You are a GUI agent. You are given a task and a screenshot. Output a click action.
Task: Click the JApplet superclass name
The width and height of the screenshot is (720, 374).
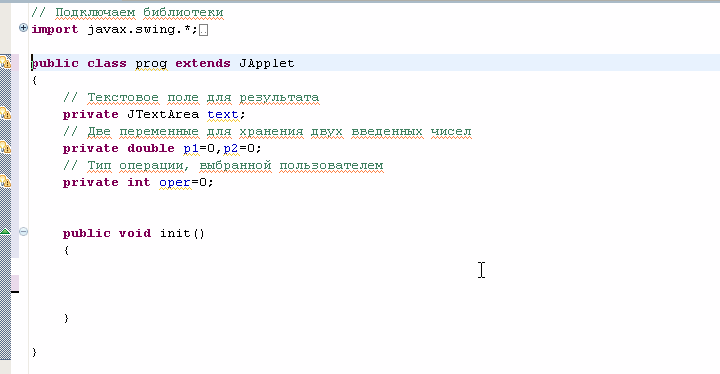(x=266, y=63)
